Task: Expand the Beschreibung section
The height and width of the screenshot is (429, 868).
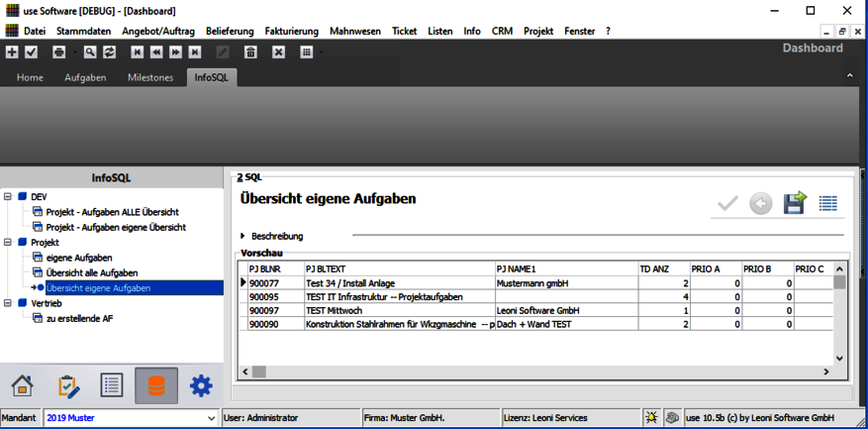Action: tap(243, 237)
